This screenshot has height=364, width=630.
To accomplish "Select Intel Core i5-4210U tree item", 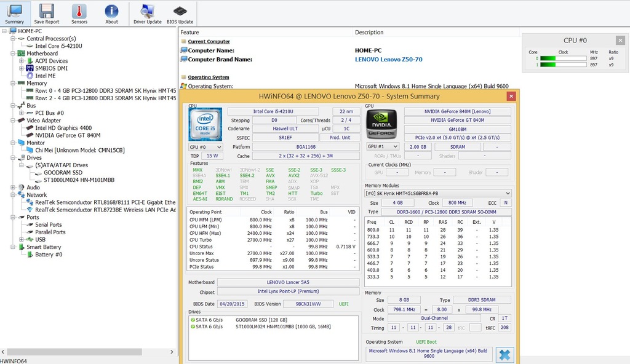I will click(58, 45).
